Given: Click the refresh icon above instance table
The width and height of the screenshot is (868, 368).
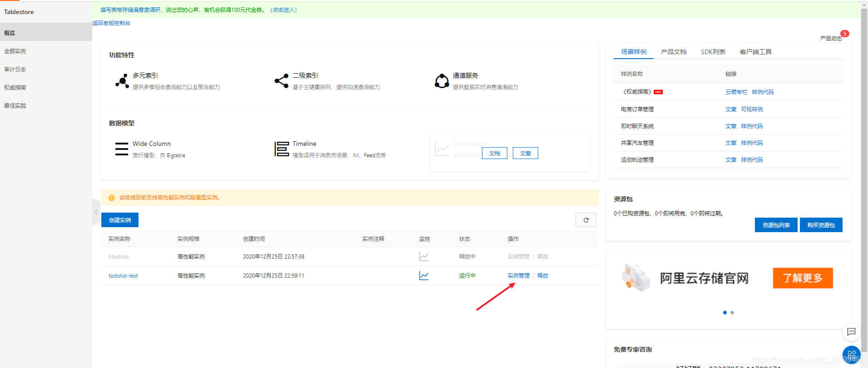Looking at the screenshot, I should pyautogui.click(x=586, y=220).
